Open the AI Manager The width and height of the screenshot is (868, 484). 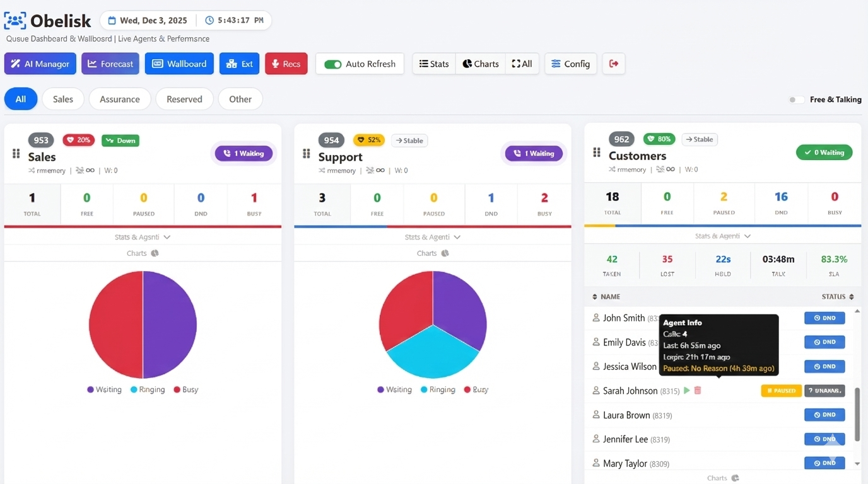[x=40, y=63]
